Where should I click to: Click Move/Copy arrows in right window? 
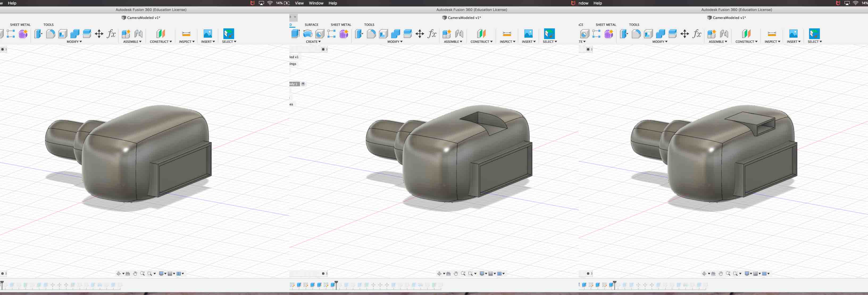[x=685, y=34]
